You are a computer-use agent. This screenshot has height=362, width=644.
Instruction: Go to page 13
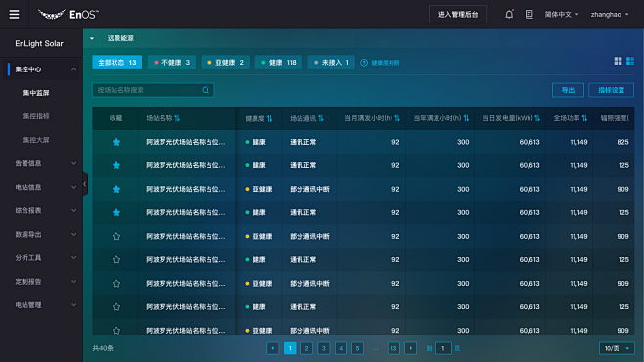click(x=393, y=348)
